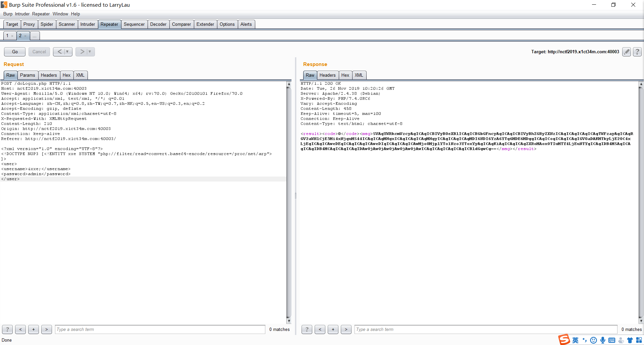This screenshot has width=644, height=345.
Task: Click request search previous match button
Action: tap(20, 329)
